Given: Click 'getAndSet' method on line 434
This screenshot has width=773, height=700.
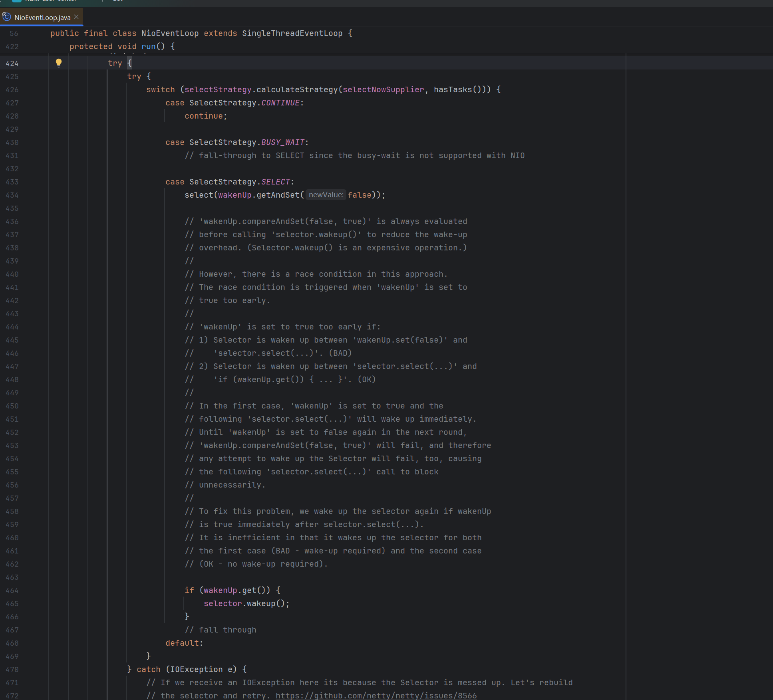Looking at the screenshot, I should [278, 195].
